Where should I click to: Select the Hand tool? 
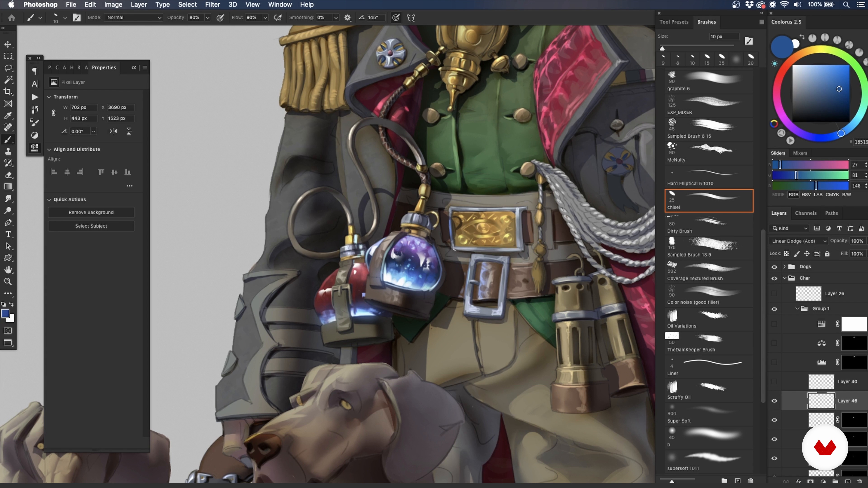[x=8, y=270]
